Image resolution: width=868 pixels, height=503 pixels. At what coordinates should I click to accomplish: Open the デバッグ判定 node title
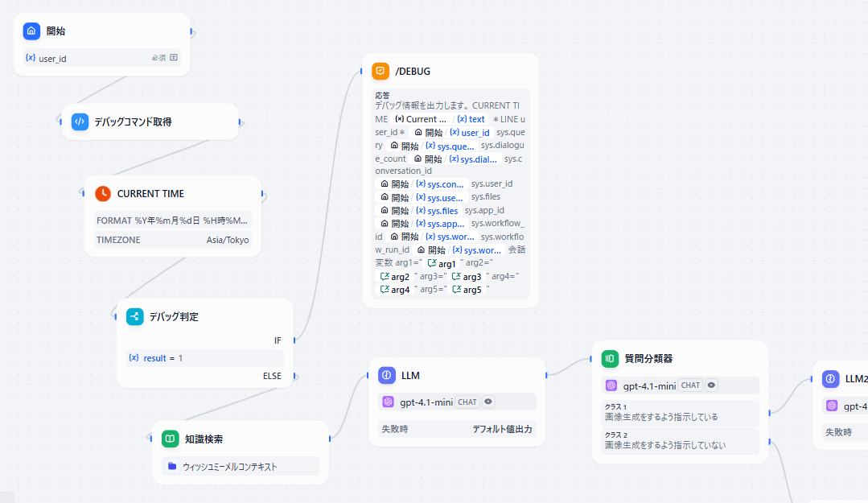[x=174, y=317]
